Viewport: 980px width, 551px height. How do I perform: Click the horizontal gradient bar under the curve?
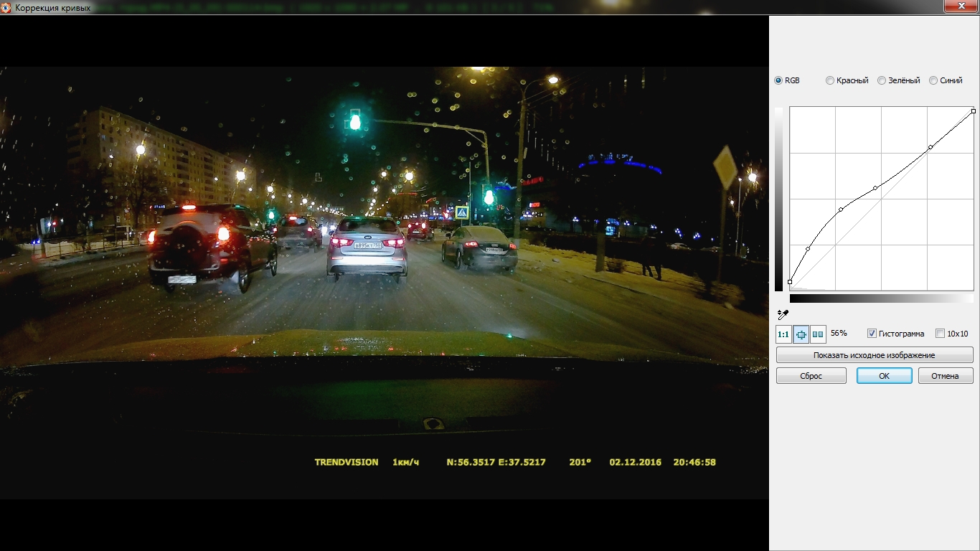pos(881,298)
